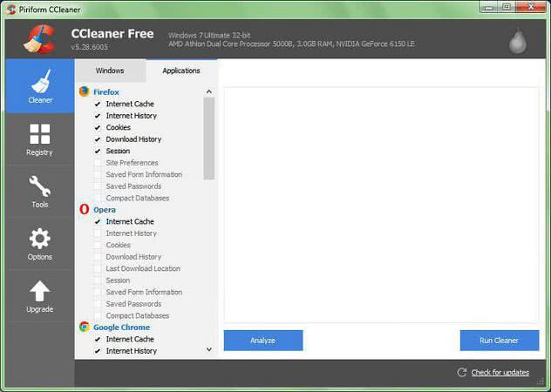Open the Check for updates link
The image size is (551, 392).
click(x=500, y=373)
